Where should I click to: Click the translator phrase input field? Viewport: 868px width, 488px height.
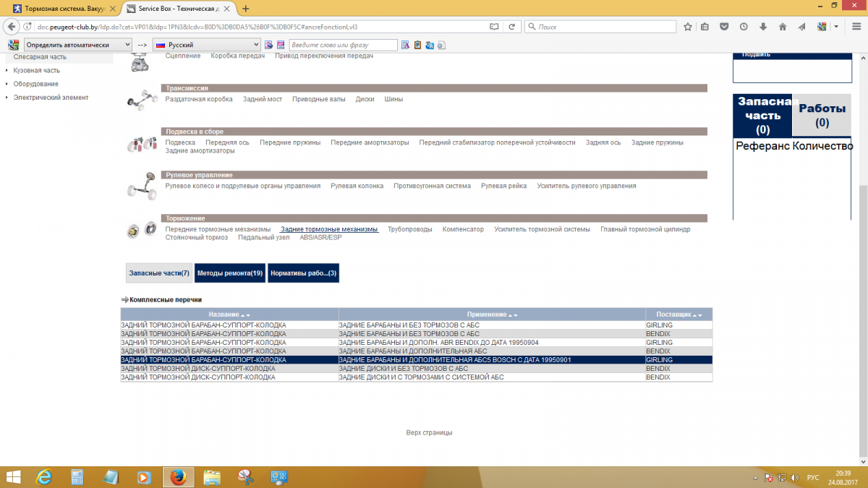click(343, 45)
